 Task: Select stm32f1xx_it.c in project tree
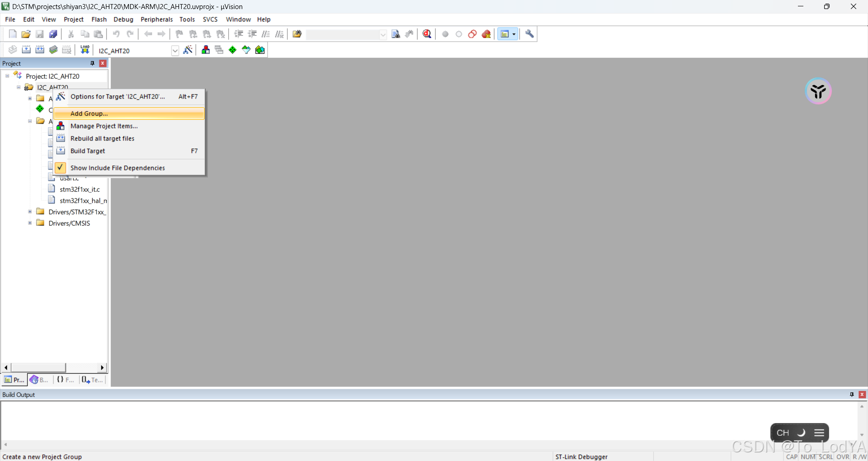point(80,189)
